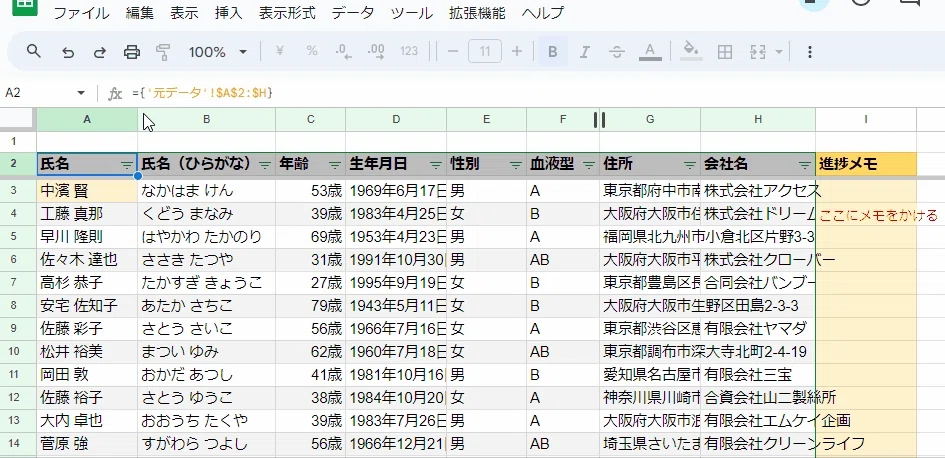Select cell 1991年10月30日
945x458 pixels.
pos(396,260)
